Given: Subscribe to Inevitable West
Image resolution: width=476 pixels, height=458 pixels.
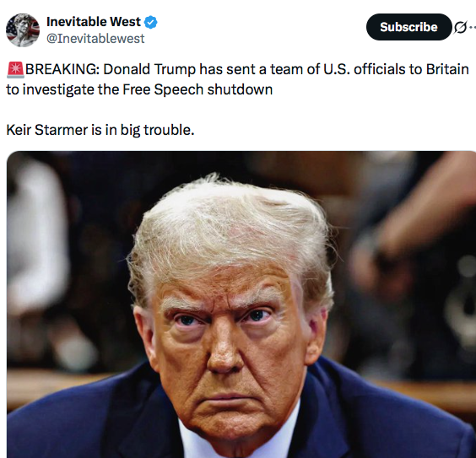Looking at the screenshot, I should [x=409, y=27].
